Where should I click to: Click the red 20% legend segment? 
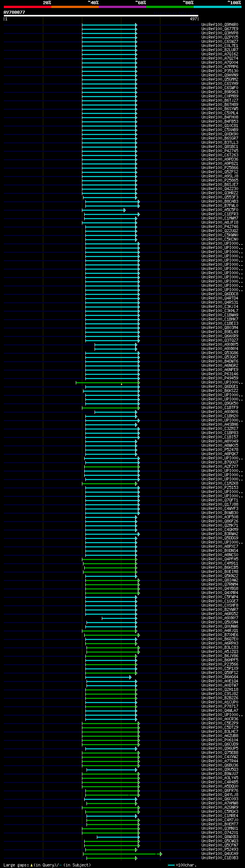(28, 7)
